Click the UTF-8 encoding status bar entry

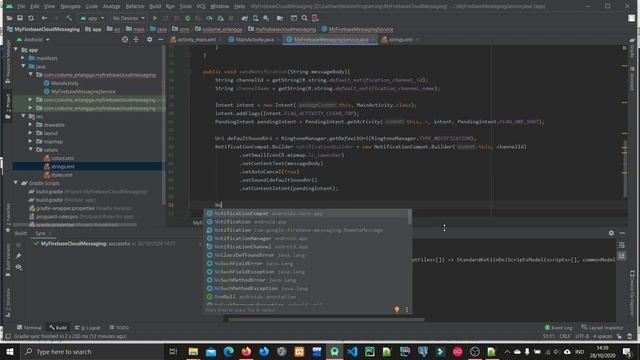tap(582, 336)
